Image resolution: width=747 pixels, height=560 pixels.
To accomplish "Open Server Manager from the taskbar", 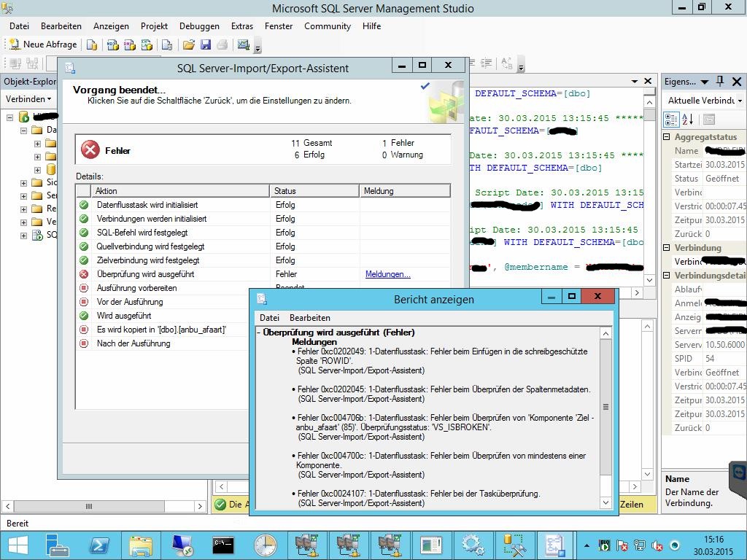I will pyautogui.click(x=57, y=545).
